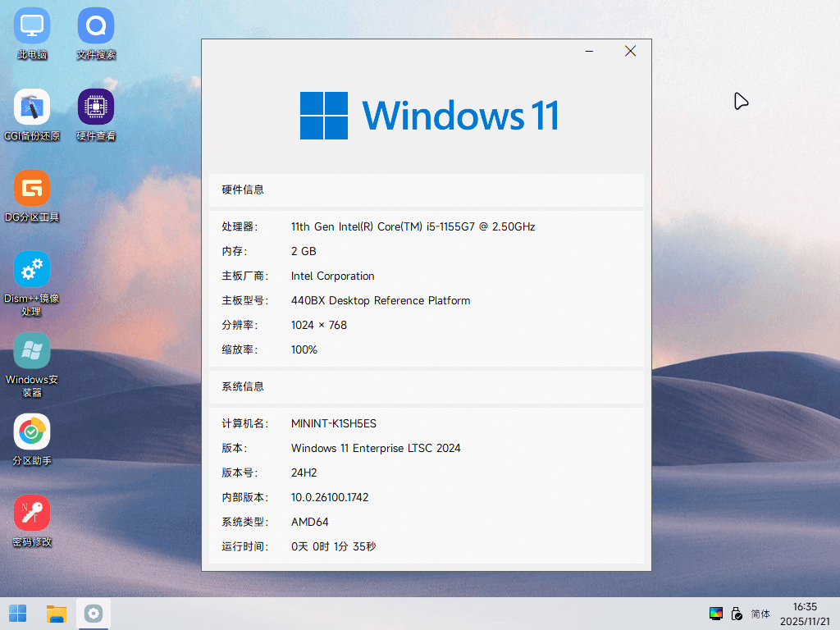Select the 分区助手 desktop icon

[32, 440]
